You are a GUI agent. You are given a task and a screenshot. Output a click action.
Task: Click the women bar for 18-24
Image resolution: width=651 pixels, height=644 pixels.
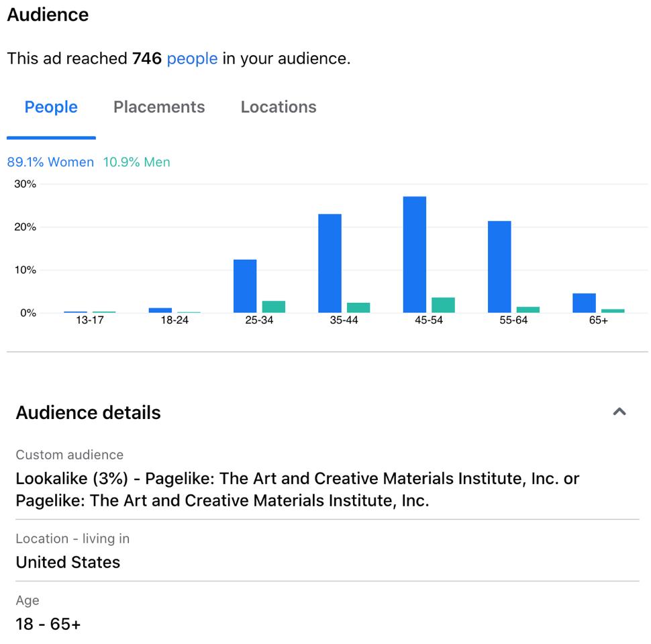coord(160,310)
